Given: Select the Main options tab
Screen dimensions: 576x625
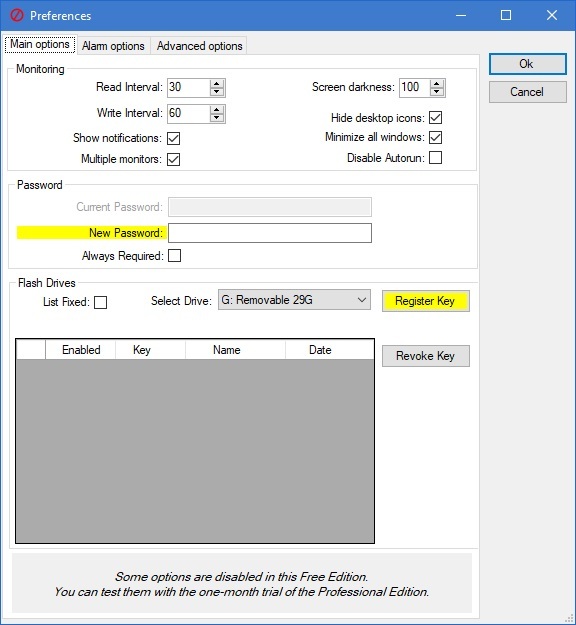Looking at the screenshot, I should click(40, 44).
